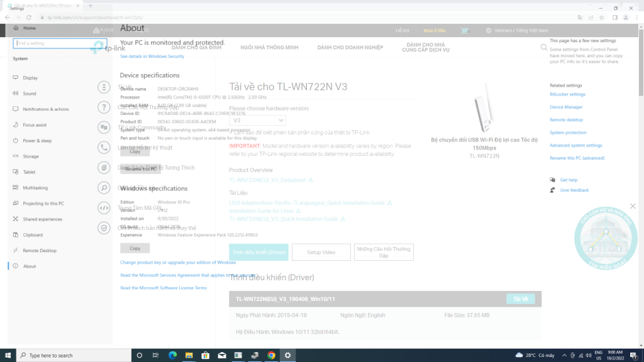Open Device Manager link
644x362 pixels.
click(x=566, y=107)
